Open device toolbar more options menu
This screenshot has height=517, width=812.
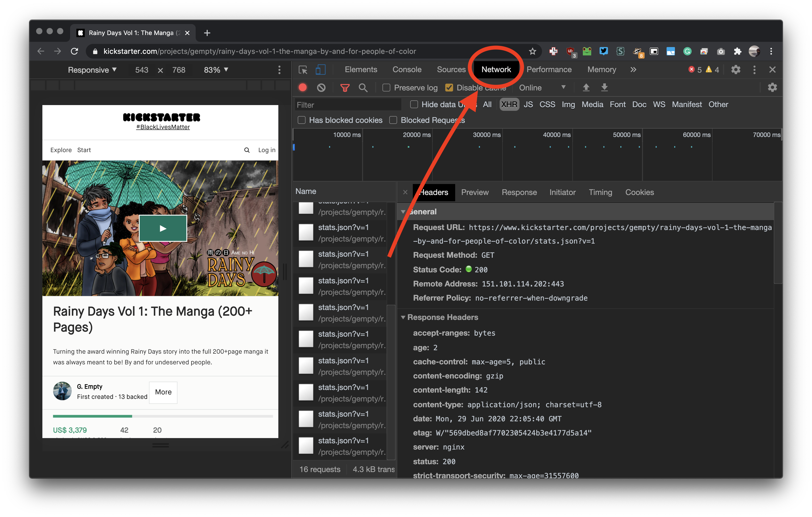(x=279, y=70)
